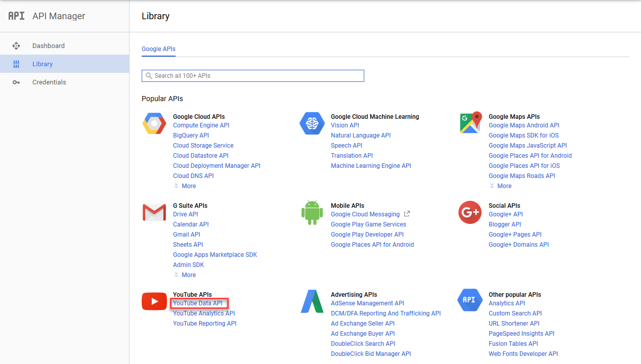Click the Library sidebar icon

tap(16, 64)
